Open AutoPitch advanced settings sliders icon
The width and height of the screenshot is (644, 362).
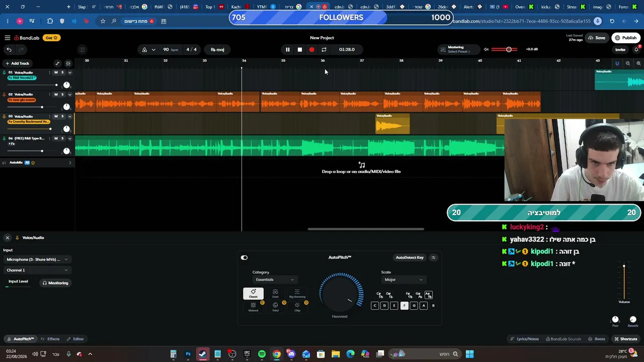coord(433,257)
